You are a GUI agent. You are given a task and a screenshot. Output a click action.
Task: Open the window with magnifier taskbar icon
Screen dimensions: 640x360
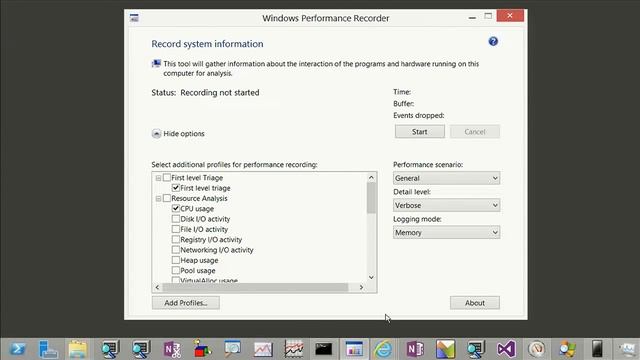click(x=233, y=349)
